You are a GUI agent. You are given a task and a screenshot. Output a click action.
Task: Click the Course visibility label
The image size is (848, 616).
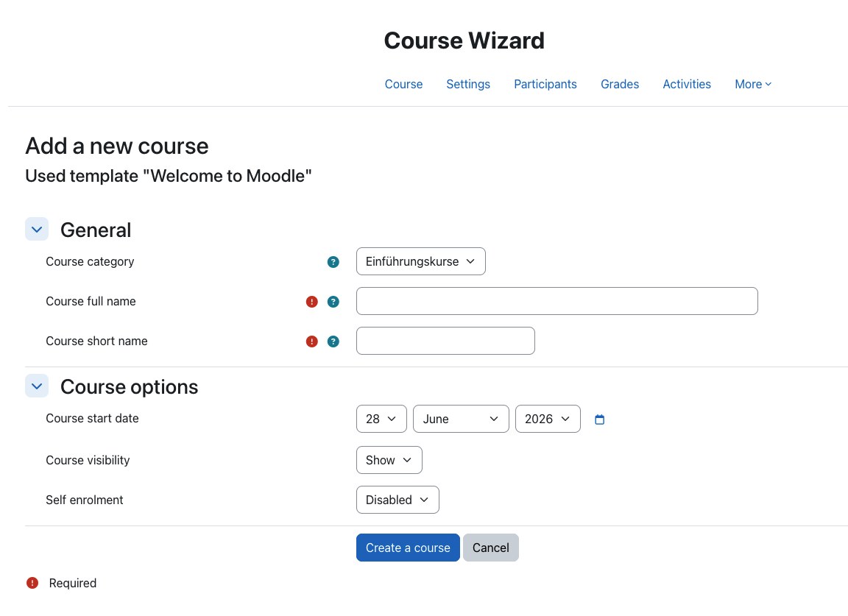(88, 460)
